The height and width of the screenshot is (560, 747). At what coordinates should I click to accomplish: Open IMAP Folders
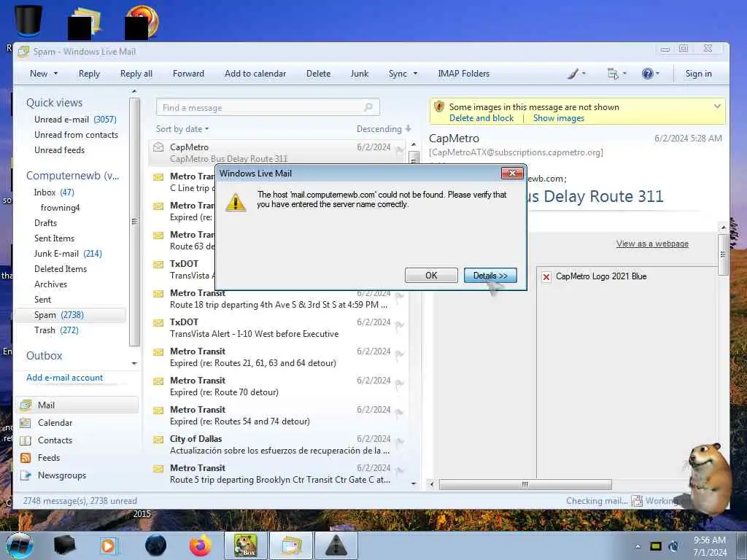pyautogui.click(x=463, y=74)
